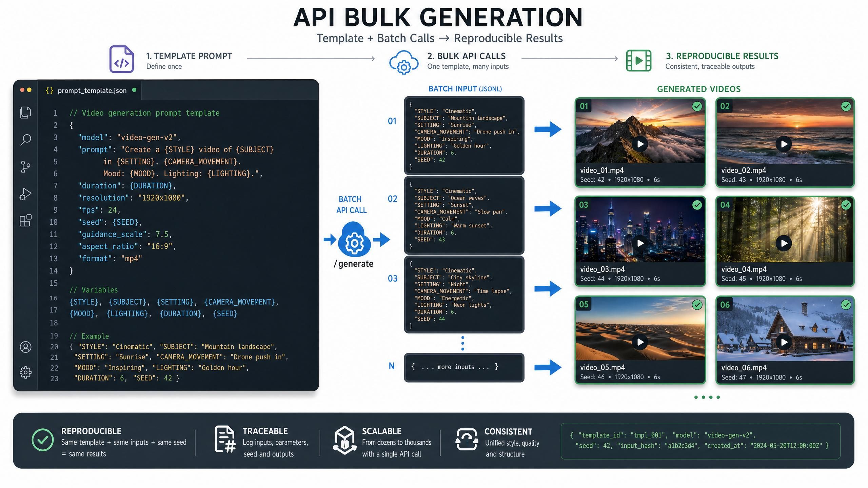868x488 pixels.
Task: Open the Extensions blocks icon
Action: tap(25, 221)
